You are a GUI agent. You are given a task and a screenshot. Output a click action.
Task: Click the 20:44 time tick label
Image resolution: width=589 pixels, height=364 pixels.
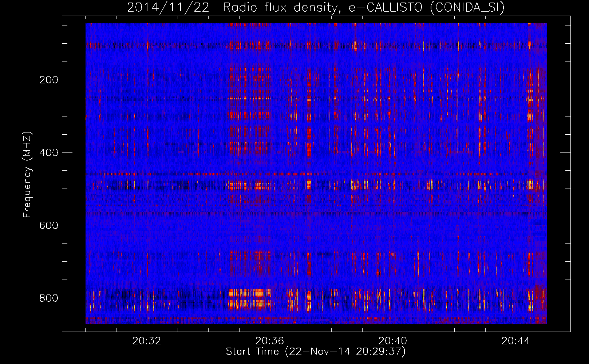pos(516,341)
